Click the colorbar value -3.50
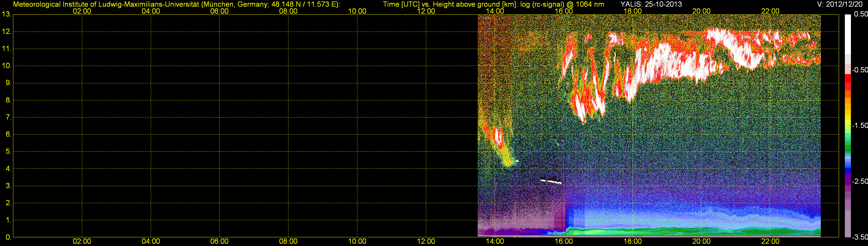 860,237
